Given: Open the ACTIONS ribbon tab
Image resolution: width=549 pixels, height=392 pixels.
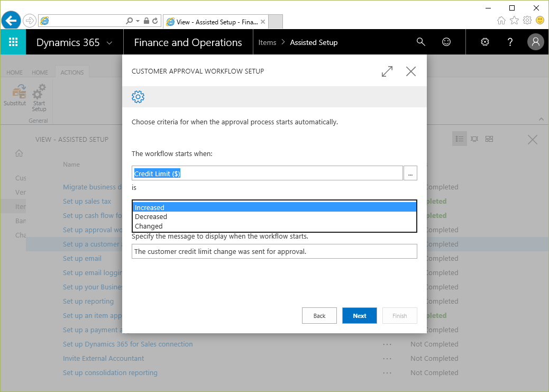Looking at the screenshot, I should (72, 72).
